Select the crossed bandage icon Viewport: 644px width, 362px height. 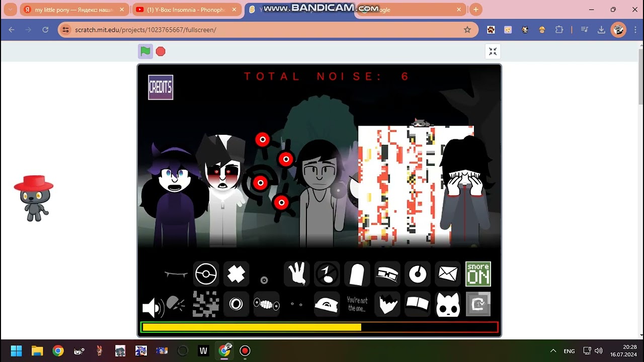coord(236,275)
